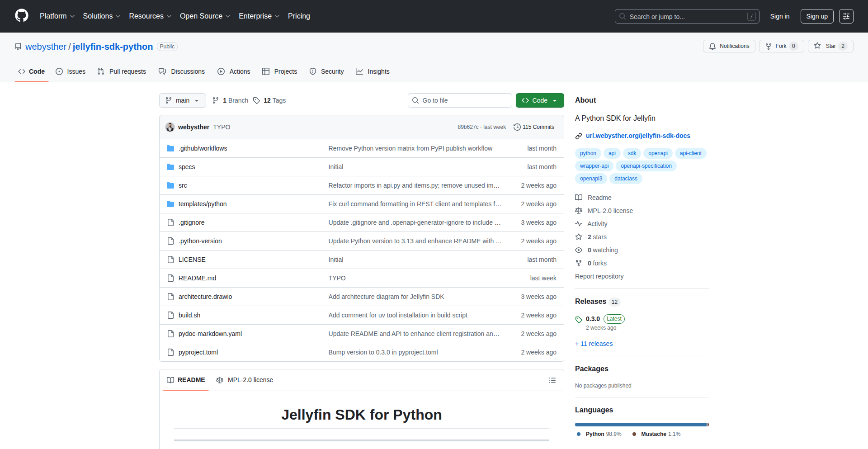
Task: View the 12 Tags list
Action: click(x=269, y=100)
